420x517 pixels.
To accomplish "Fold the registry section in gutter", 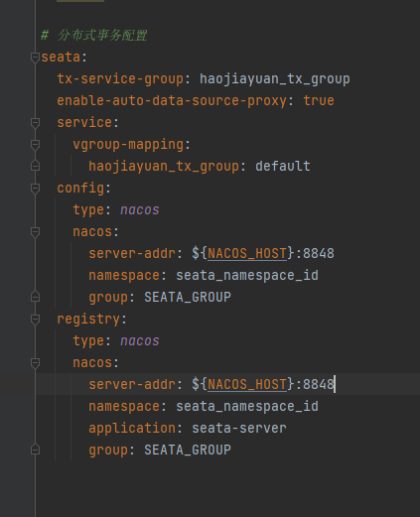I will 35,320.
